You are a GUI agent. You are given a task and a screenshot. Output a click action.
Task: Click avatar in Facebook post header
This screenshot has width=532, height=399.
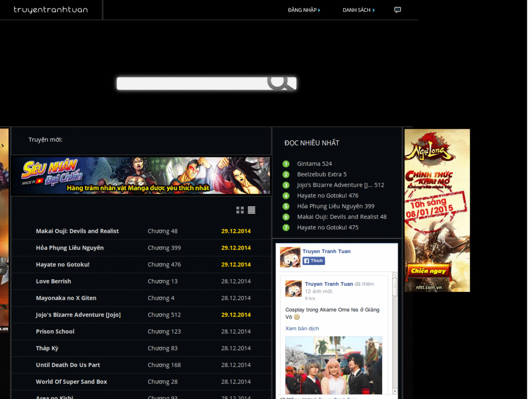pyautogui.click(x=294, y=288)
